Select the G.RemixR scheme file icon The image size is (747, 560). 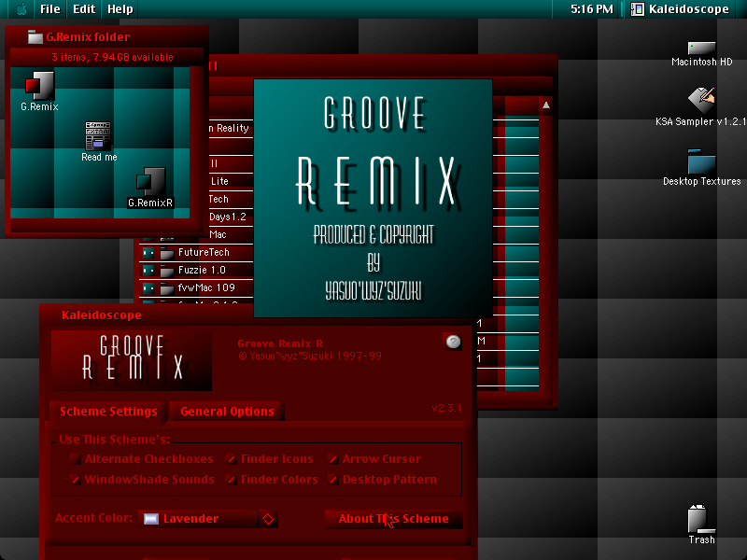coord(150,181)
